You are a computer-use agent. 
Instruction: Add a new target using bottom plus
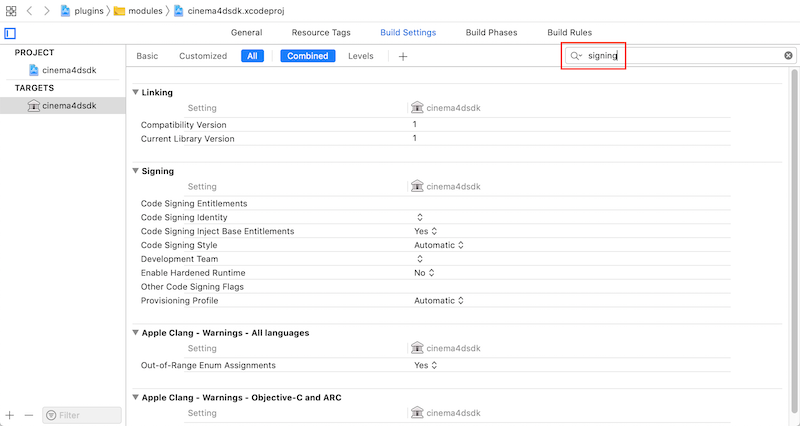pos(10,415)
